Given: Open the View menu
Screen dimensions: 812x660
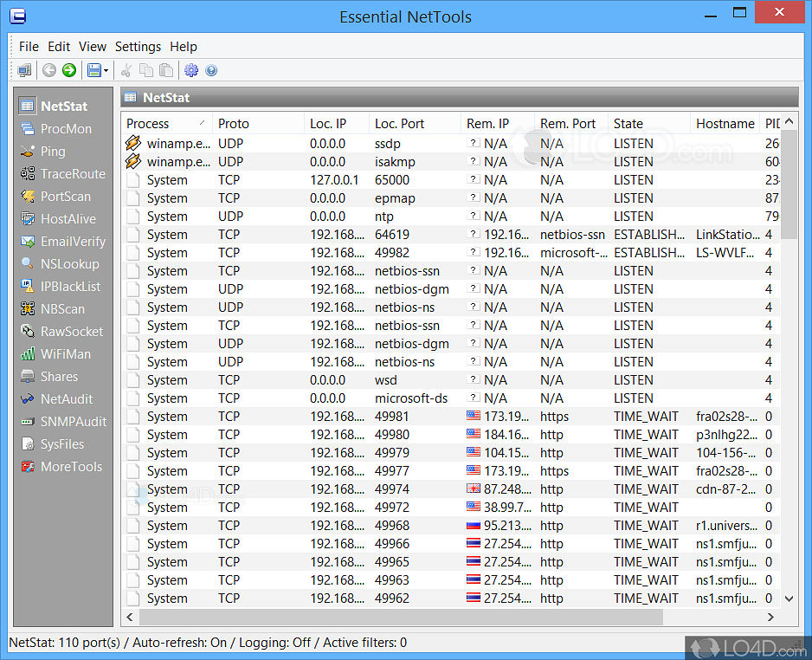Looking at the screenshot, I should click(92, 47).
